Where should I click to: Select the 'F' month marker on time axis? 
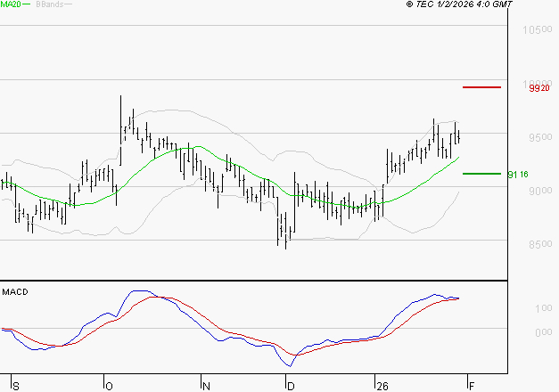472,384
